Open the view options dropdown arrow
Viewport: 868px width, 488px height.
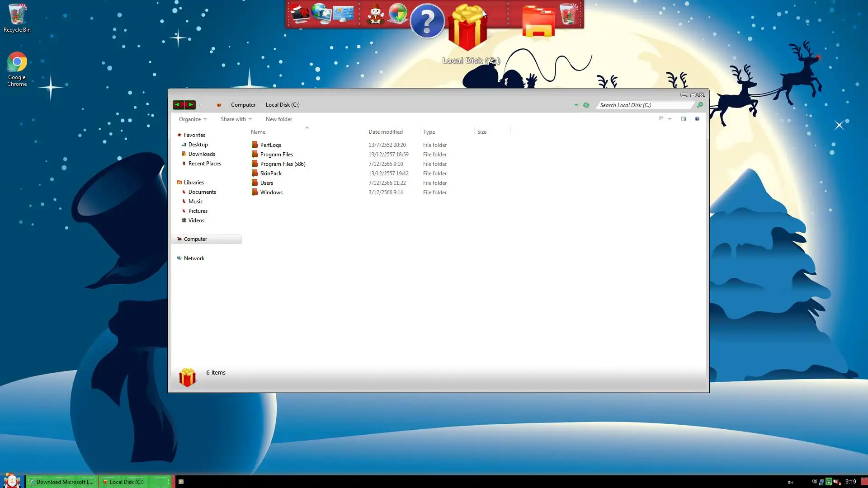pyautogui.click(x=670, y=119)
